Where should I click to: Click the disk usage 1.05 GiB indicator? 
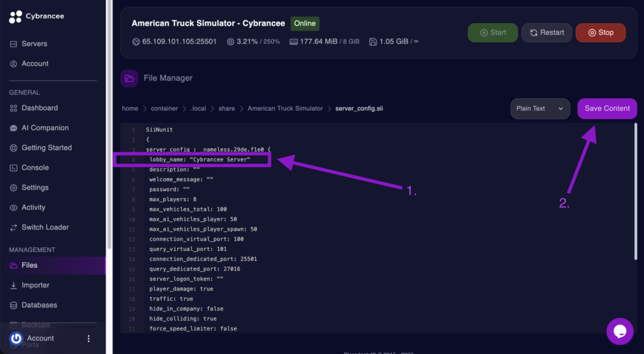click(x=394, y=41)
